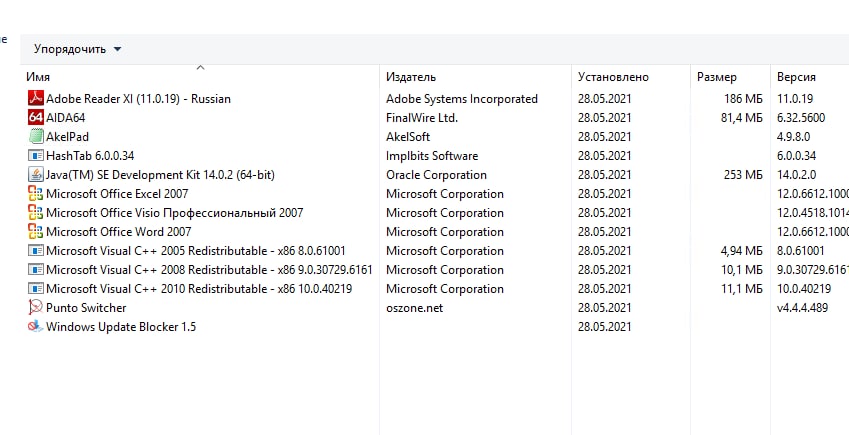The width and height of the screenshot is (849, 435).
Task: Click version 14.0.2.0 cell
Action: pos(796,174)
